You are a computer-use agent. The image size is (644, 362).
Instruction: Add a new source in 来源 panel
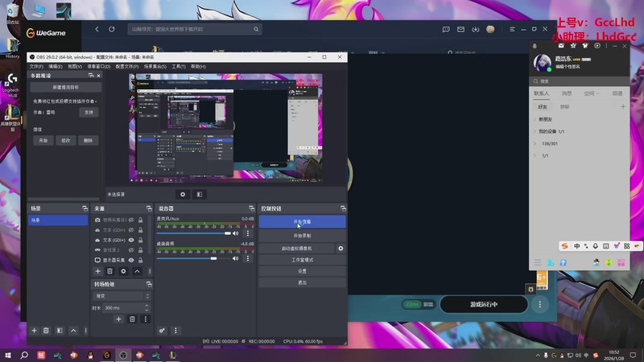pos(97,271)
